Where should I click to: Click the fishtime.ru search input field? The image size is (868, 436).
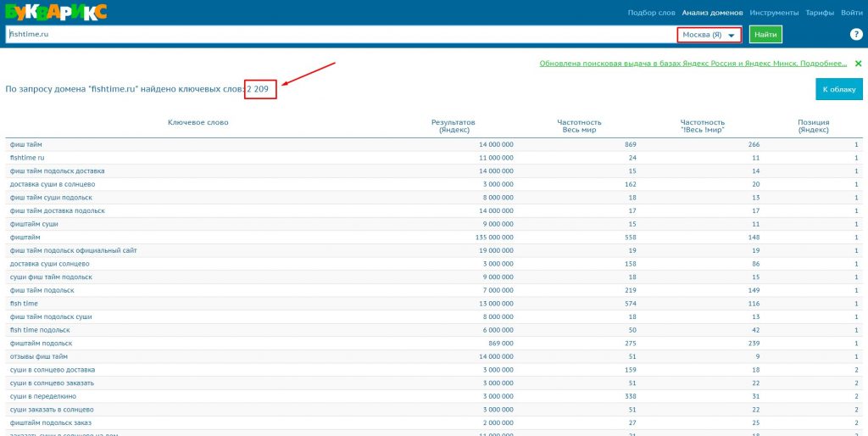click(x=341, y=34)
